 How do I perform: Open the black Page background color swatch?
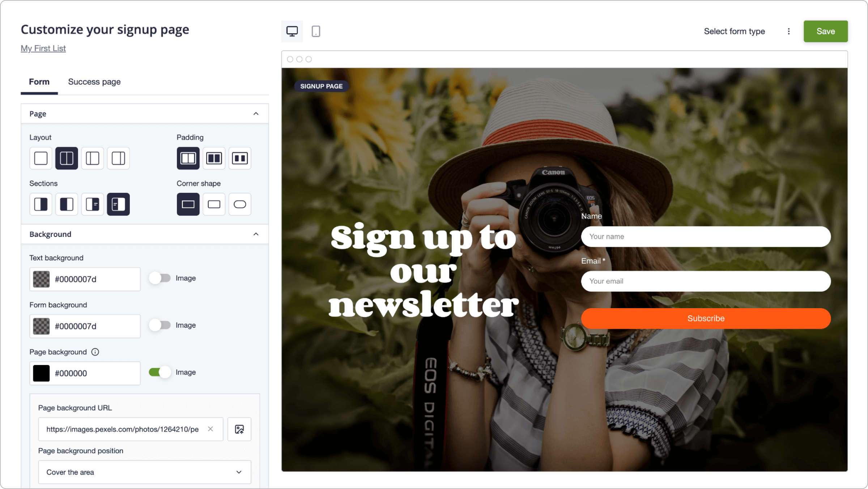pyautogui.click(x=41, y=373)
